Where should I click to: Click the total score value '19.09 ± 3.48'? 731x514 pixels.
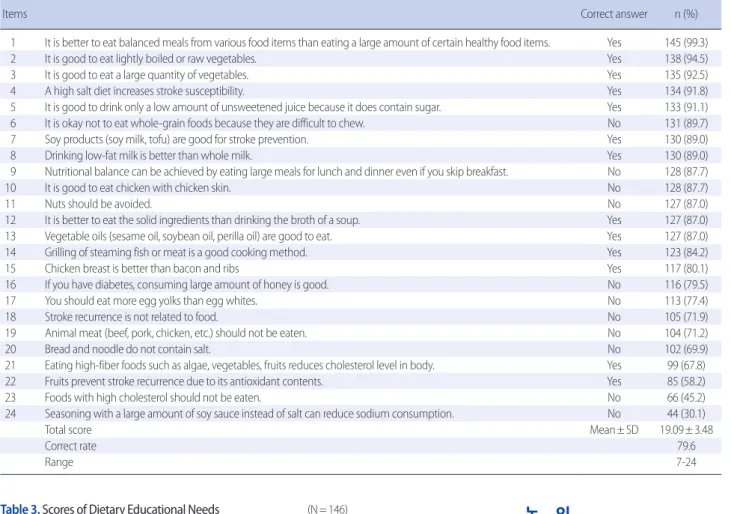[686, 430]
